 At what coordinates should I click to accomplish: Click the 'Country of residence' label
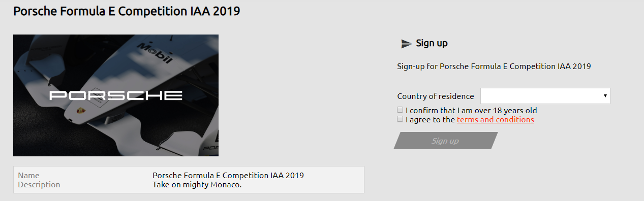(436, 96)
